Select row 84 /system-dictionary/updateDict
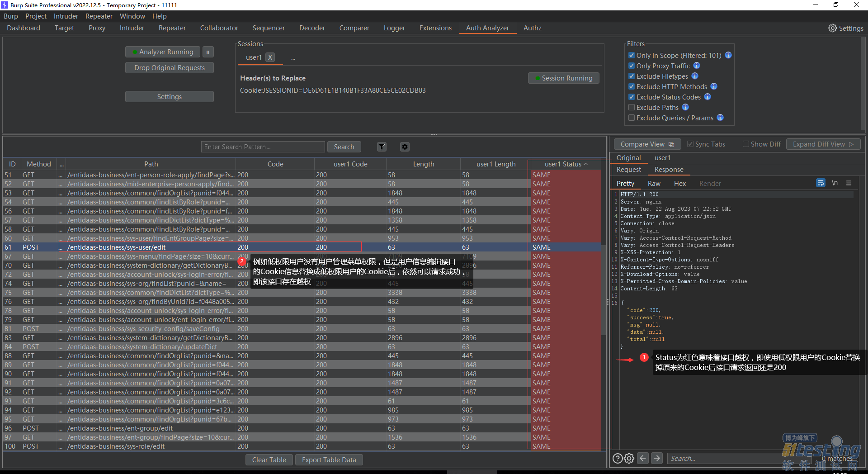The image size is (868, 474). (x=302, y=347)
